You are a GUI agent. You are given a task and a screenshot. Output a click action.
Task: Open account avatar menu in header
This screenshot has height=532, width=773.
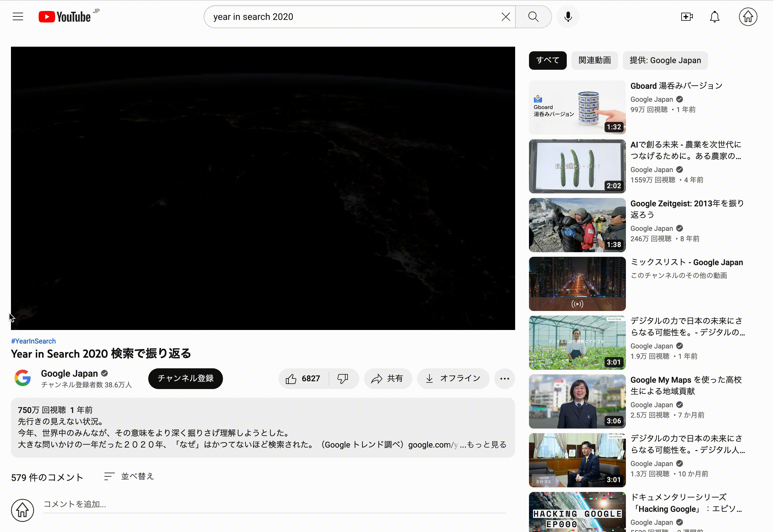coord(748,17)
